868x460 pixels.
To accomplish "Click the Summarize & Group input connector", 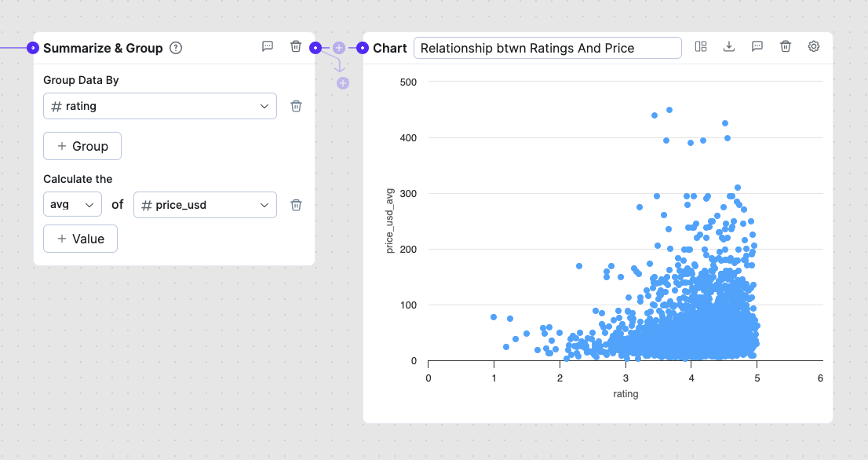I will (32, 48).
